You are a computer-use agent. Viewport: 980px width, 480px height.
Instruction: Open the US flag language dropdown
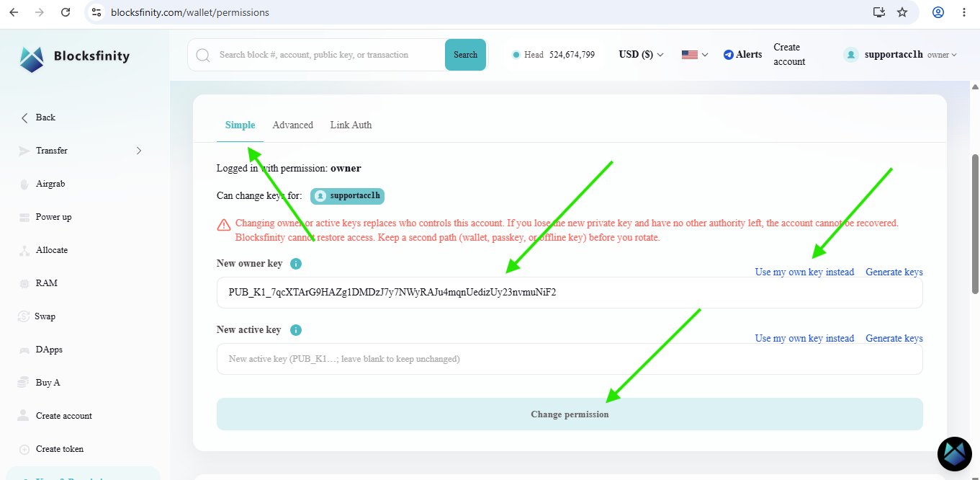tap(695, 55)
